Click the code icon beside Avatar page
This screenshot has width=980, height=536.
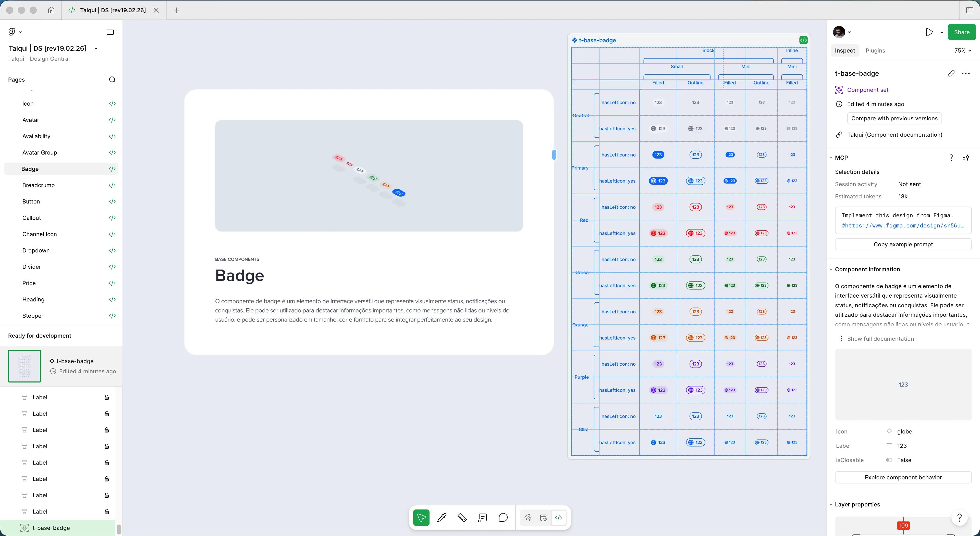click(x=112, y=120)
